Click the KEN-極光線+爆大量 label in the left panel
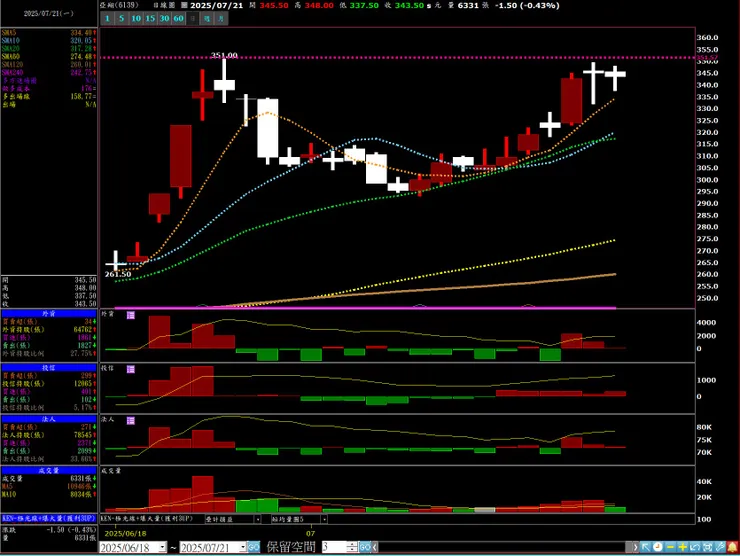The width and height of the screenshot is (740, 556). click(49, 518)
